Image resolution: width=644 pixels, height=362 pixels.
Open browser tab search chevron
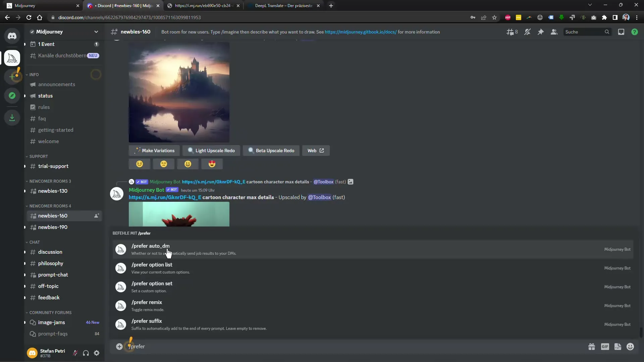pyautogui.click(x=590, y=5)
